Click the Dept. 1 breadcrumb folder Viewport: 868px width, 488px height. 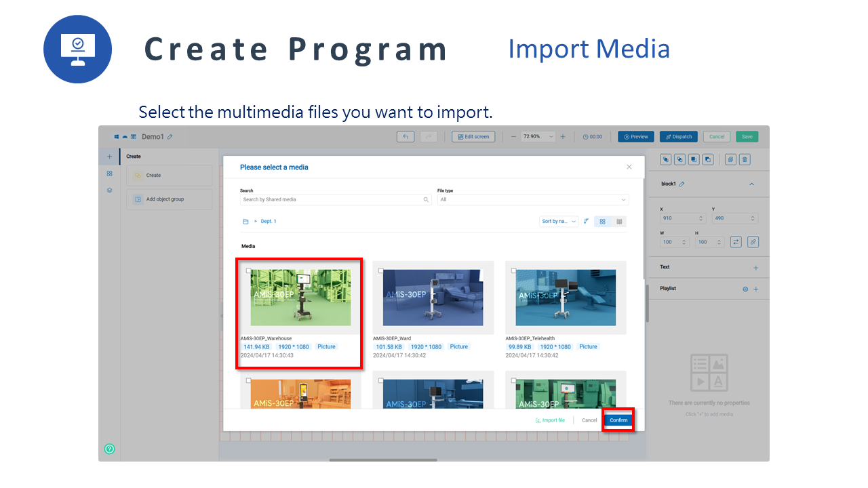tap(269, 222)
